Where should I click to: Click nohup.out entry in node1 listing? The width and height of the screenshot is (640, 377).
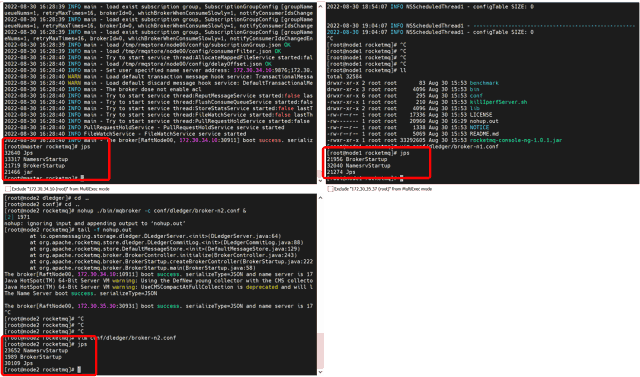pyautogui.click(x=484, y=121)
